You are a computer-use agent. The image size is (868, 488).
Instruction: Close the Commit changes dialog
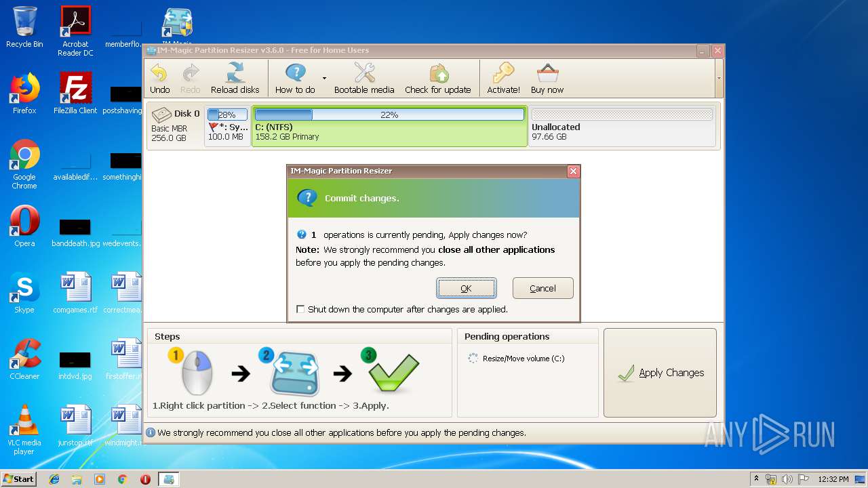click(x=573, y=171)
